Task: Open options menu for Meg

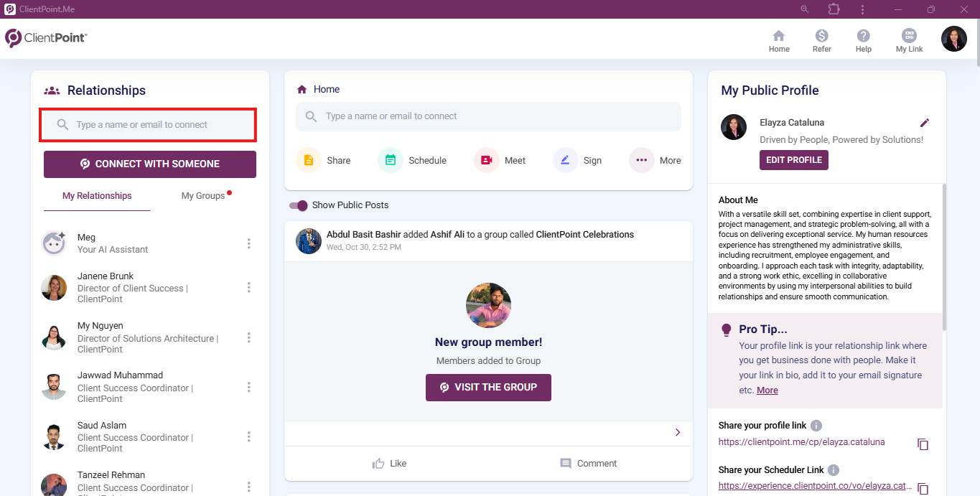Action: coord(249,243)
